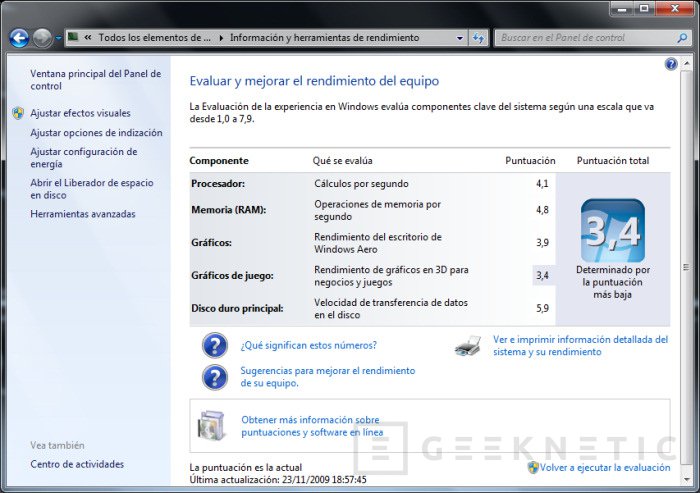
Task: Open 'Centro de actividades' link
Action: pyautogui.click(x=77, y=464)
